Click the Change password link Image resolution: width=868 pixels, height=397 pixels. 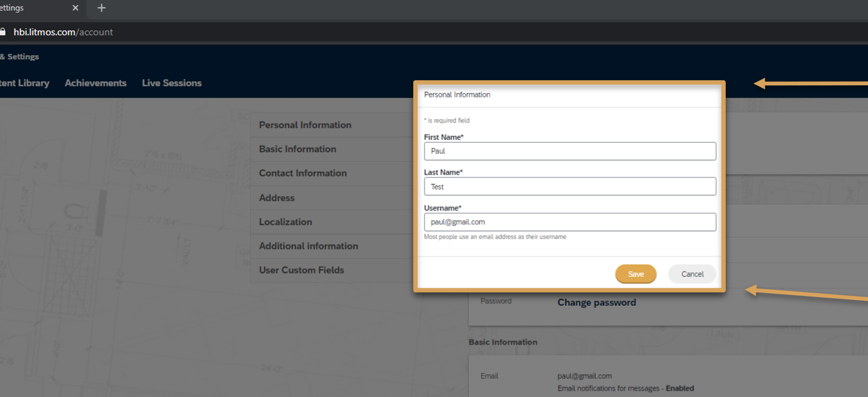596,302
